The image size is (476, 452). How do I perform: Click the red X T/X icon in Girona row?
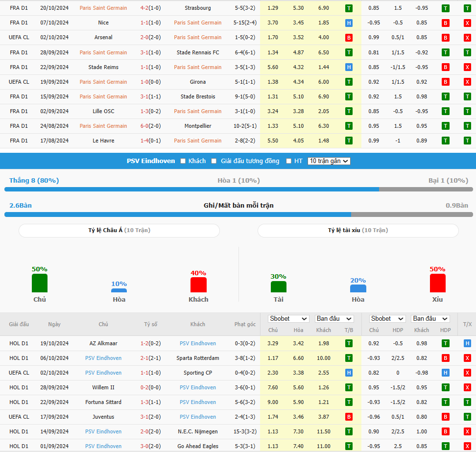tap(467, 82)
